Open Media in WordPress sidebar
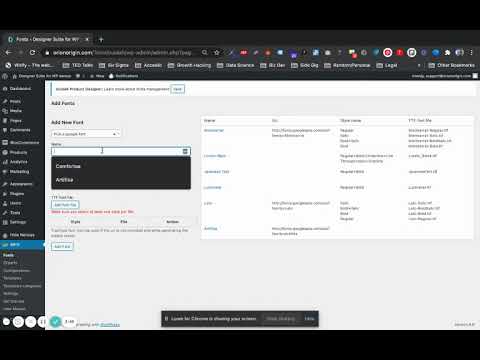The image size is (480, 360). tap(15, 111)
